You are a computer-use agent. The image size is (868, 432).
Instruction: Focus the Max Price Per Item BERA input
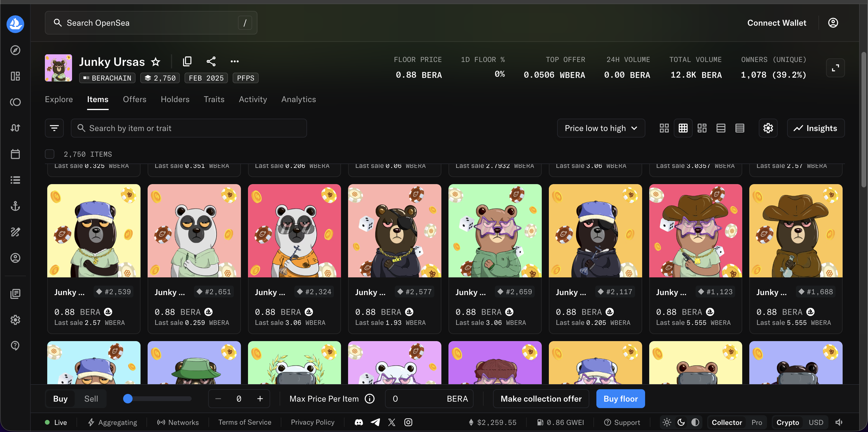point(429,399)
